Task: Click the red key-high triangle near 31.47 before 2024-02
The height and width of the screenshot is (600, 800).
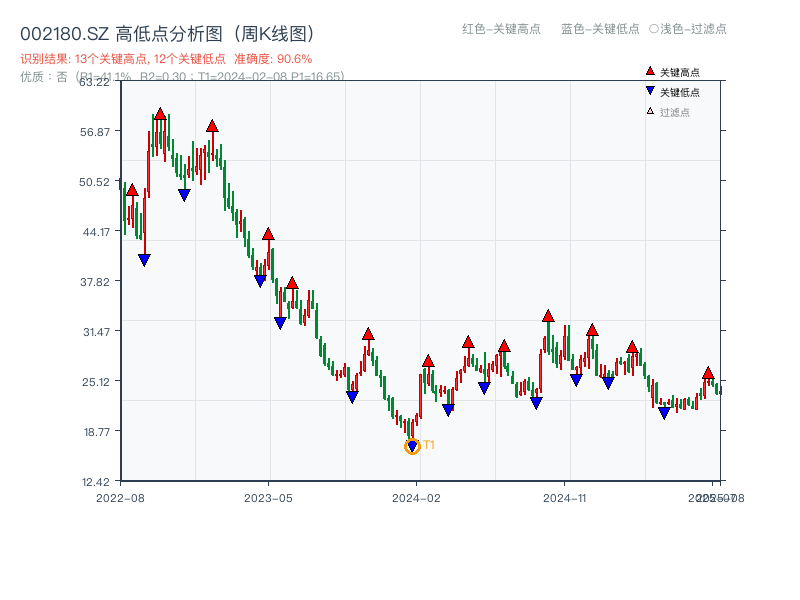Action: (368, 334)
